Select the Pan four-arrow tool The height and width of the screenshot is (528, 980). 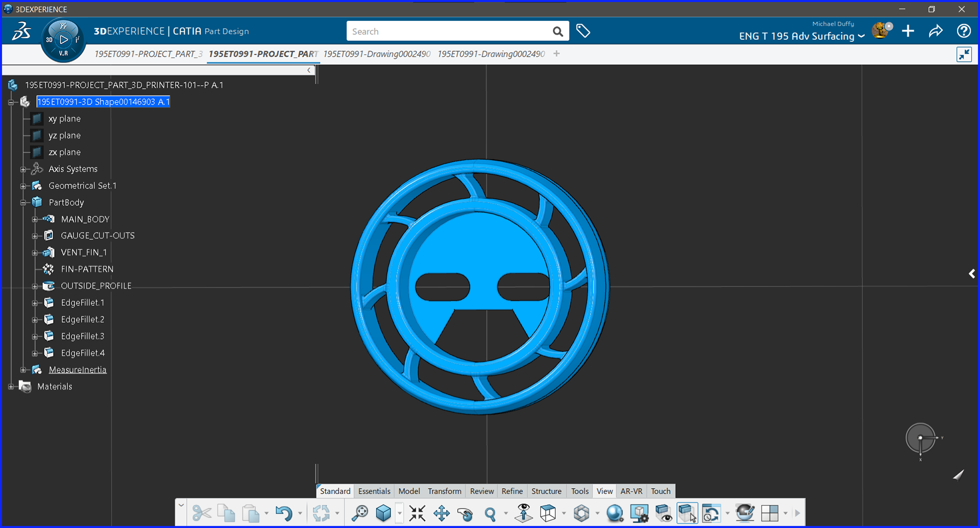pos(442,513)
